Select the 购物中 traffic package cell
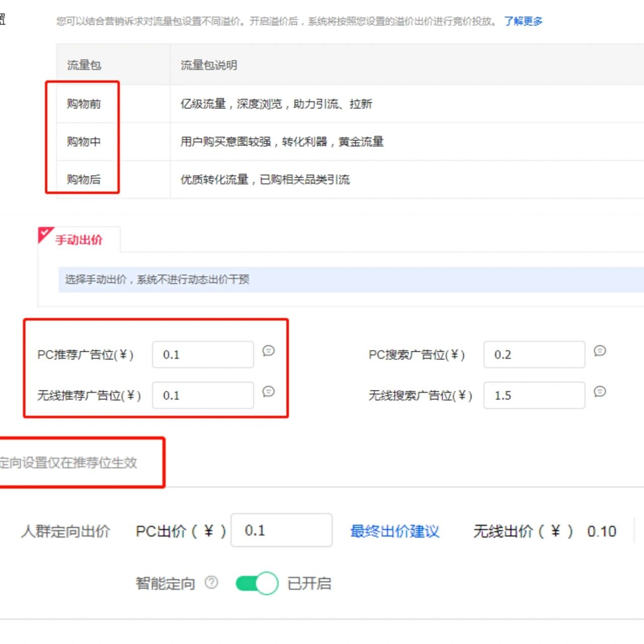 [x=113, y=141]
